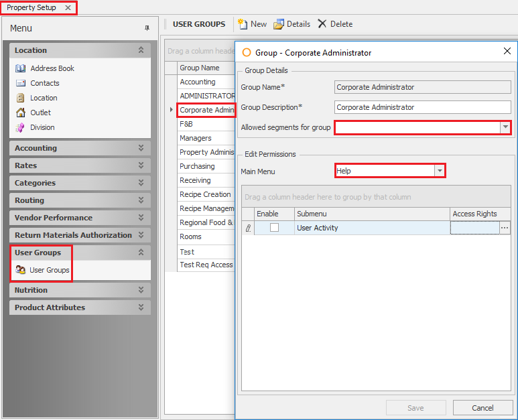Click the User Groups people icon
The height and width of the screenshot is (420, 518).
pos(21,270)
